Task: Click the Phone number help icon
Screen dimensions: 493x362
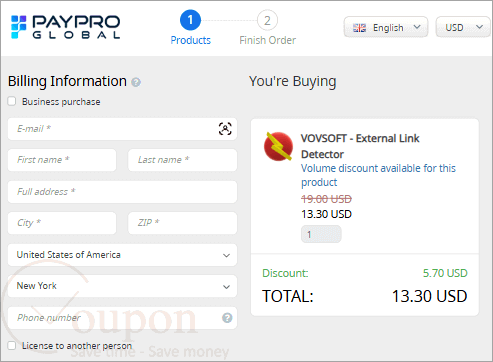Action: point(227,318)
